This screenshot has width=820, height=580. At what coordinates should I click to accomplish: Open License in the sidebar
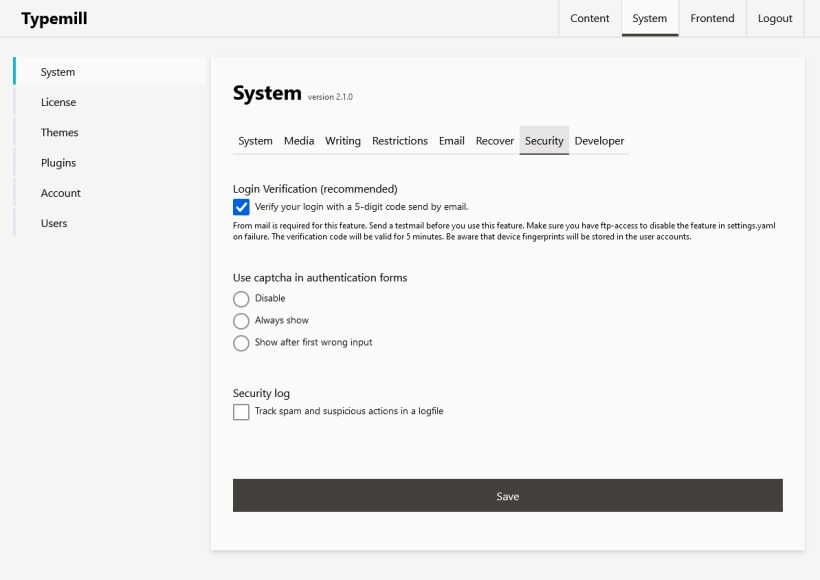pos(110,102)
